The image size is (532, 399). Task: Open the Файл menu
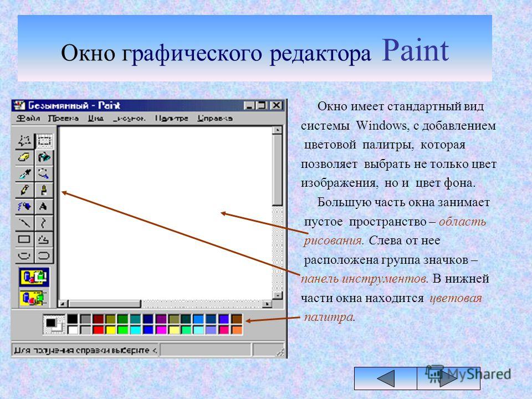pos(28,119)
